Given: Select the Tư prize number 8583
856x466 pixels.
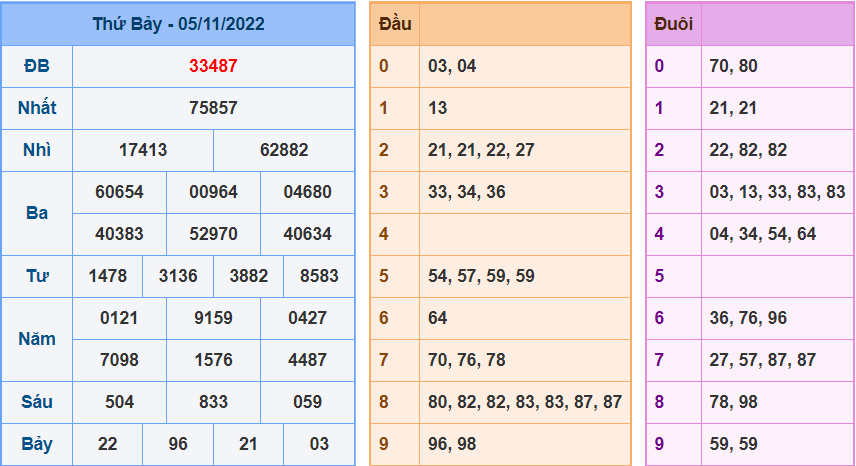Looking at the screenshot, I should pyautogui.click(x=319, y=276).
